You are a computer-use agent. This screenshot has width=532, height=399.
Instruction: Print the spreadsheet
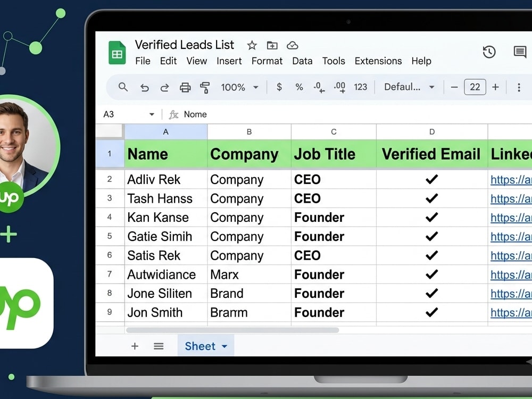point(185,88)
